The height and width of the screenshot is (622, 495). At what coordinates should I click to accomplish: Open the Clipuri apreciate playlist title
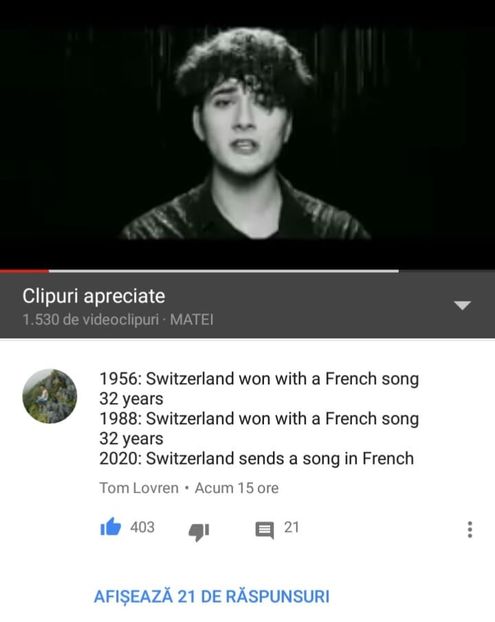[x=94, y=296]
